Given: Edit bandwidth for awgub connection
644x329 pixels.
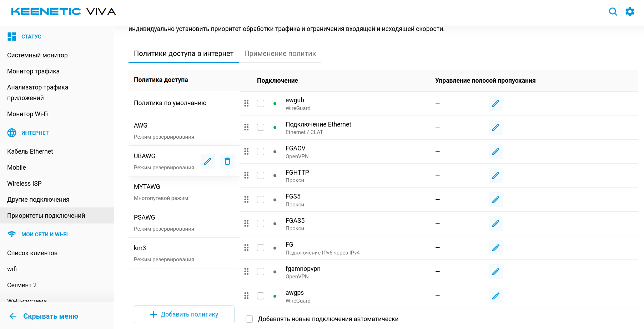Looking at the screenshot, I should (495, 103).
